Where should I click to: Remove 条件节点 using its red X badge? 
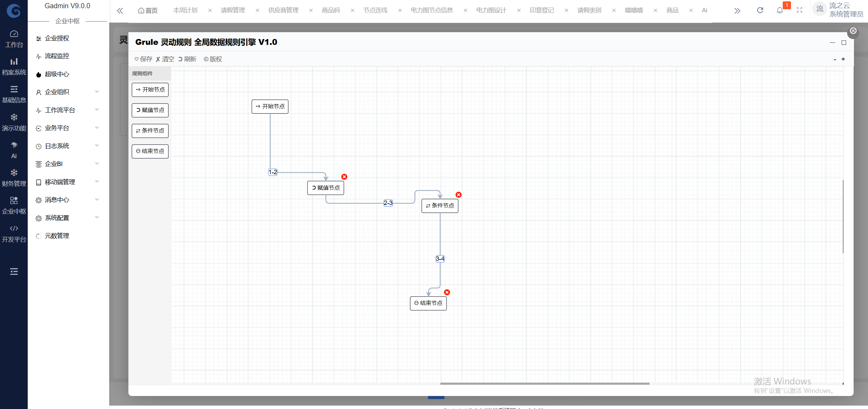coord(458,195)
